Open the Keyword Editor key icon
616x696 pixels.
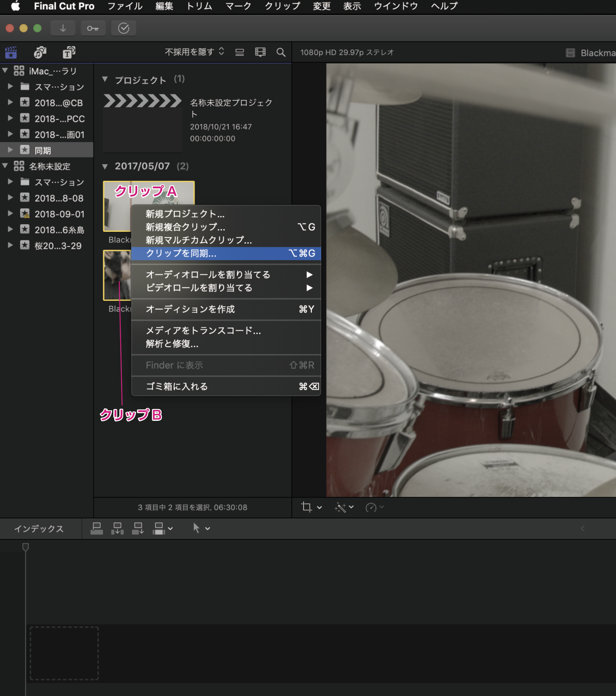[93, 28]
